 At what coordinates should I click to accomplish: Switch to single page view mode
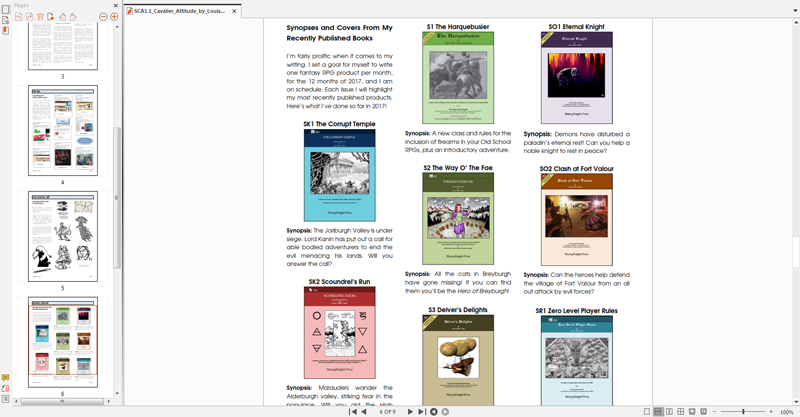point(646,411)
